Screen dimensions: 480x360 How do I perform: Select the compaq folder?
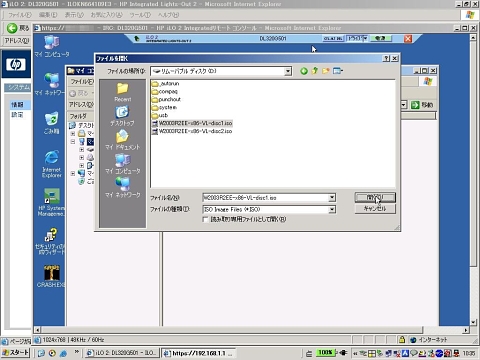[x=165, y=91]
